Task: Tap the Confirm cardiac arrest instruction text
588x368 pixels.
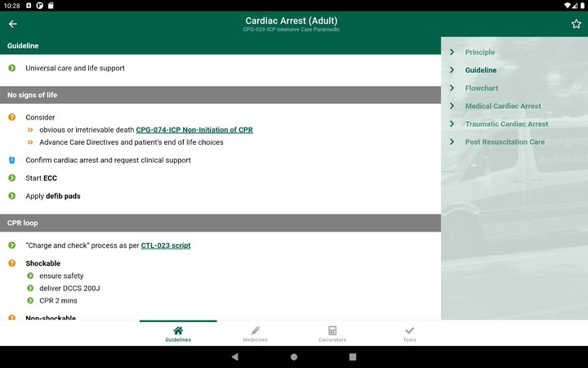Action: [108, 160]
